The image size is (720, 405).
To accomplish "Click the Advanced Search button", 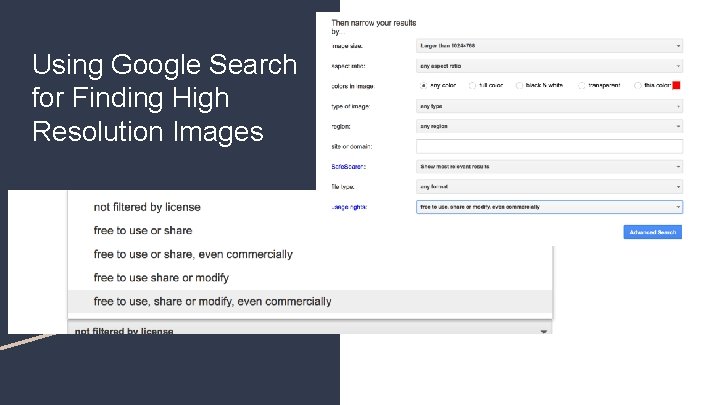I will coord(652,232).
